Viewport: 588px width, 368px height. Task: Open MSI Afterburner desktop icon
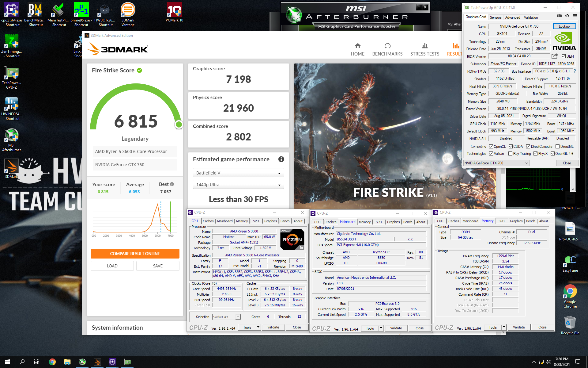11,140
